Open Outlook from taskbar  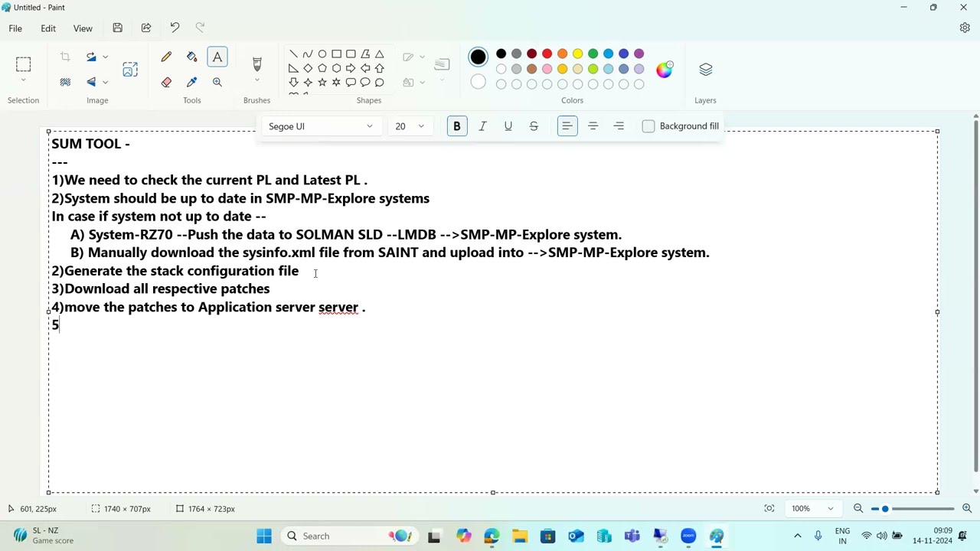(576, 536)
